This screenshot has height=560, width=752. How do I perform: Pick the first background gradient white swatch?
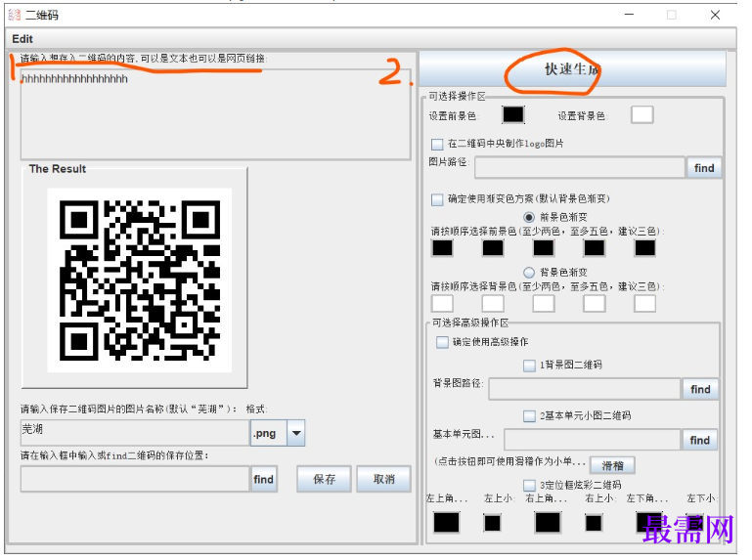(442, 304)
